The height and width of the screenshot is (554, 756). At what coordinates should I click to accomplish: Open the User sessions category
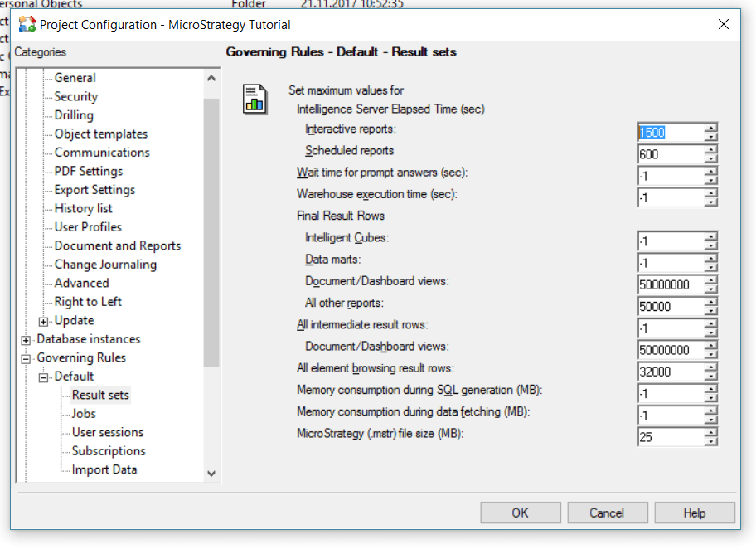pos(108,432)
